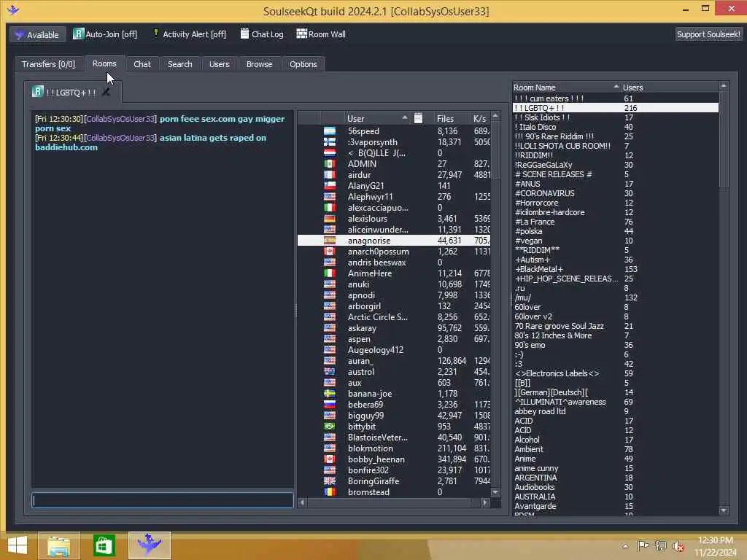Click room list scroll up arrow
747x560 pixels.
[724, 86]
